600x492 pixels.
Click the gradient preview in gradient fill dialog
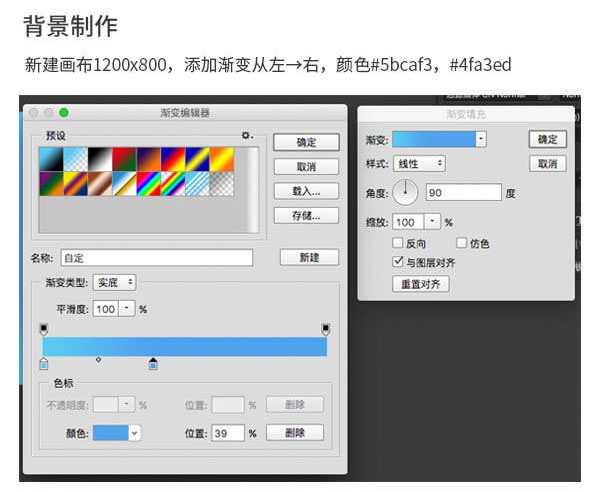coord(434,140)
